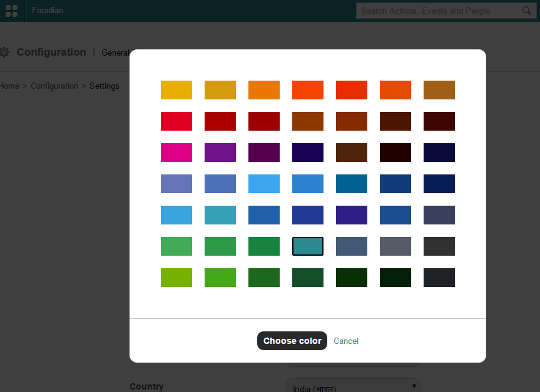This screenshot has height=392, width=540.
Task: Choose the brown swatch ending the top row
Action: click(439, 90)
